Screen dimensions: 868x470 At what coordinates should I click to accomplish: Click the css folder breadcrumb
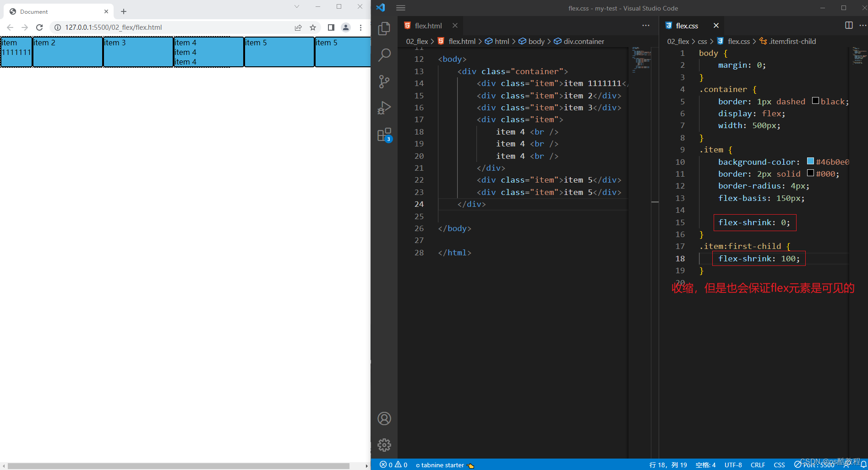coord(702,41)
